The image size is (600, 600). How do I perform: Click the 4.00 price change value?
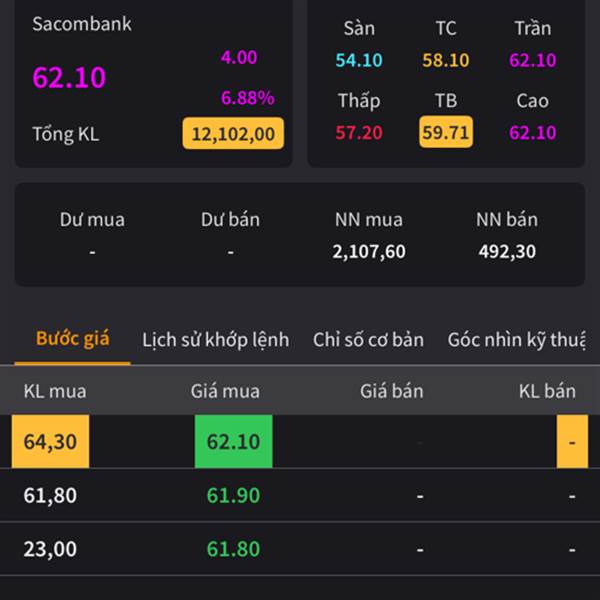(239, 57)
